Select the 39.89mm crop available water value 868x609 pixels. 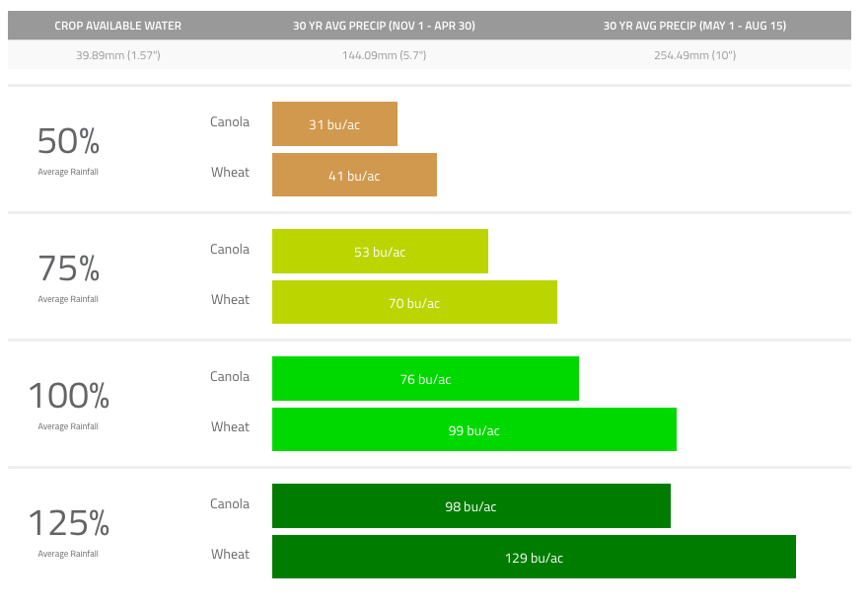117,55
